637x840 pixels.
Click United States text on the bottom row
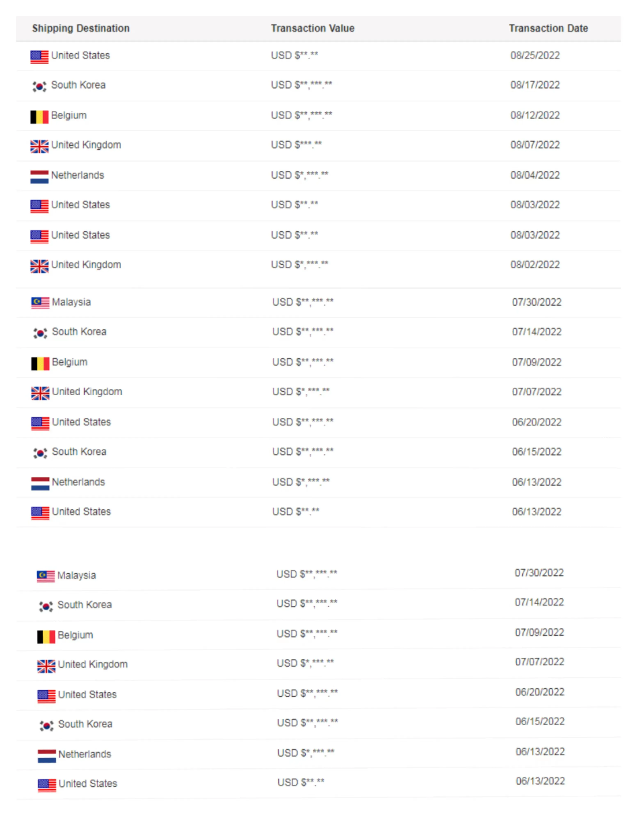tap(88, 783)
